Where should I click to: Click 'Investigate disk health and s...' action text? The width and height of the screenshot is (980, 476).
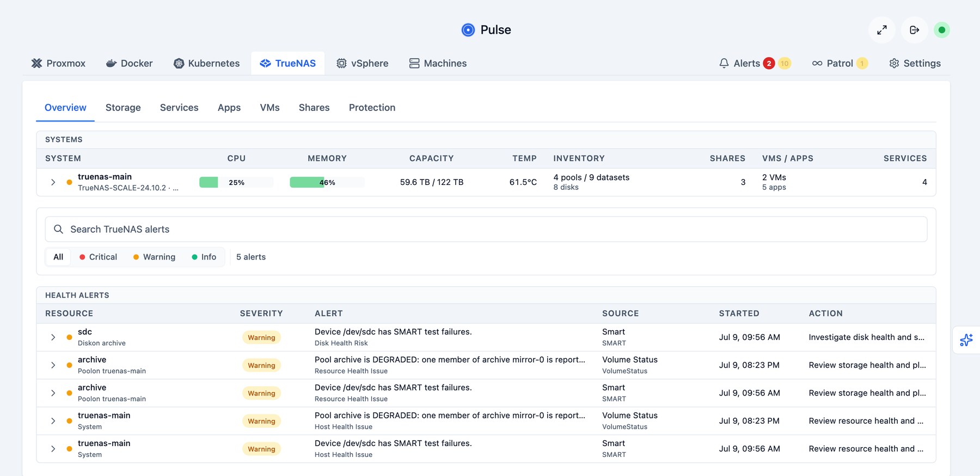[x=867, y=337]
